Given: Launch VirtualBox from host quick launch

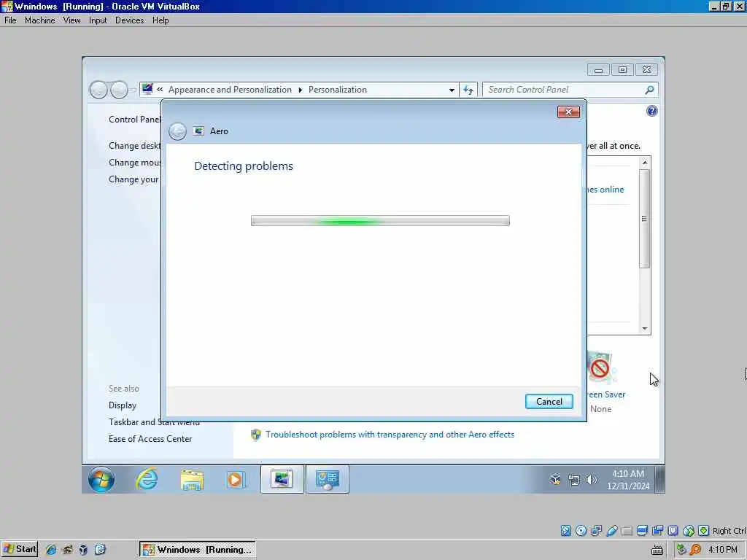Looking at the screenshot, I should point(83,550).
